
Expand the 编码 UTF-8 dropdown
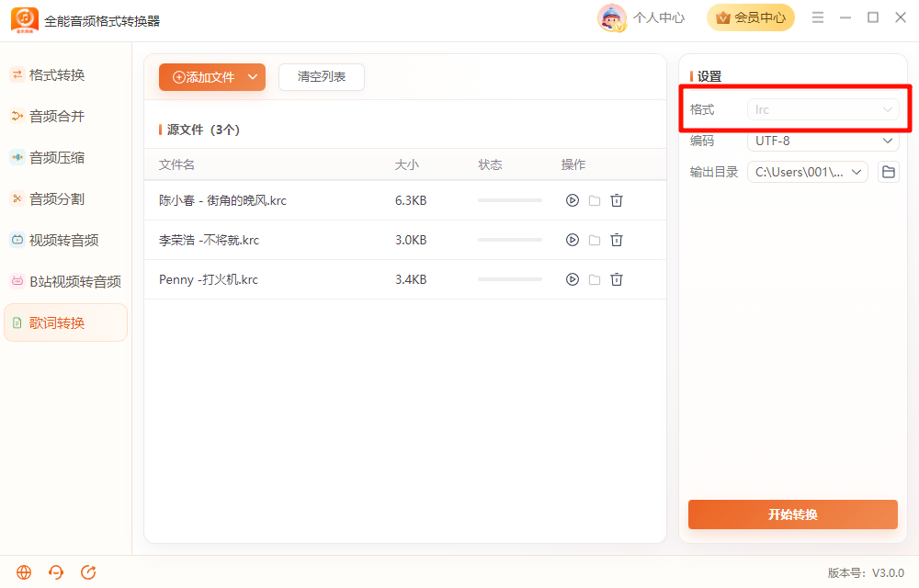[x=823, y=141]
